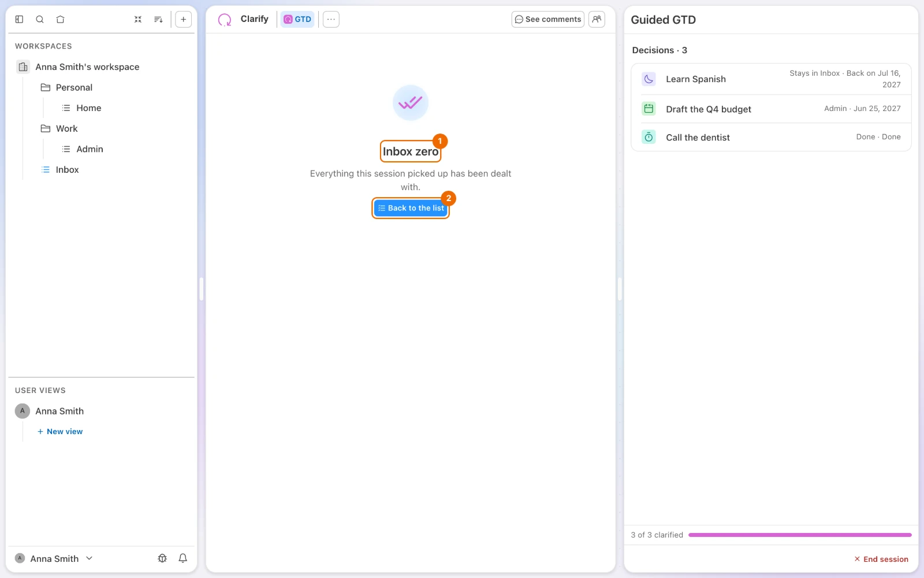Click the workspace building icon
Image resolution: width=924 pixels, height=578 pixels.
click(23, 67)
